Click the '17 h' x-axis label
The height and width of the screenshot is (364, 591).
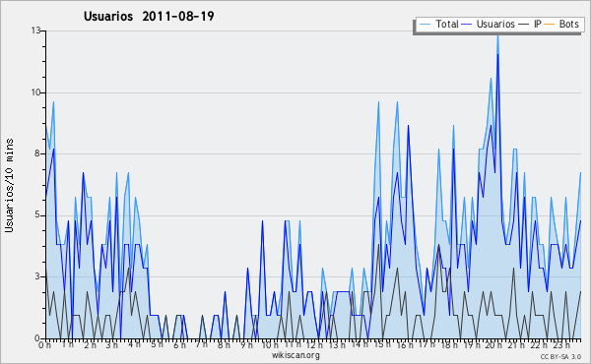click(427, 344)
